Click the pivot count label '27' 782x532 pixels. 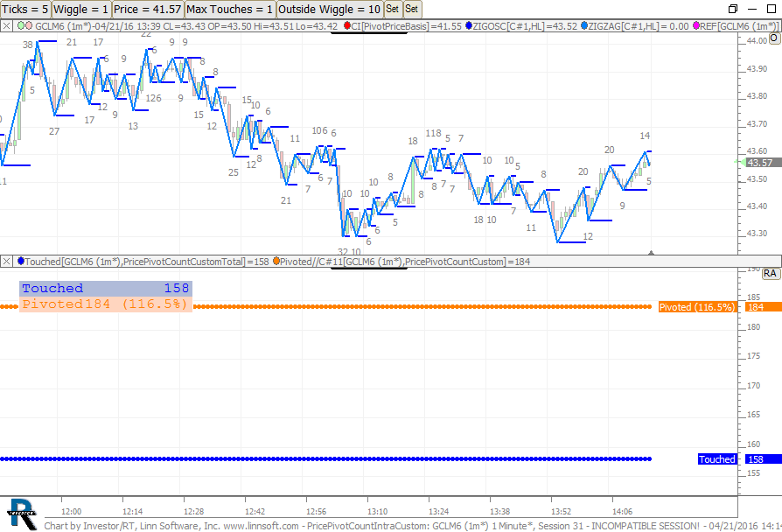[54, 131]
